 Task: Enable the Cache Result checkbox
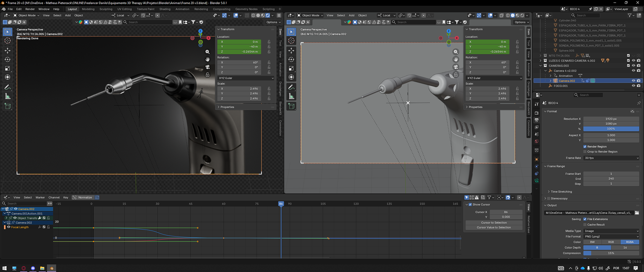point(585,225)
